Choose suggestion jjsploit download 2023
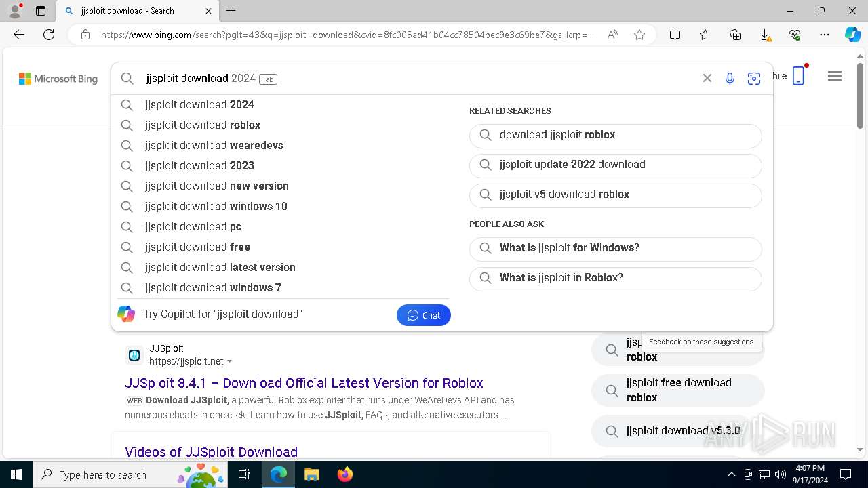The height and width of the screenshot is (488, 868). [283, 165]
